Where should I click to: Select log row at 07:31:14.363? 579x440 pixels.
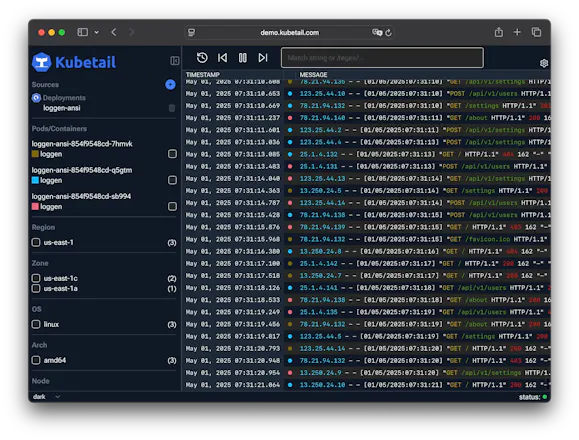(367, 191)
